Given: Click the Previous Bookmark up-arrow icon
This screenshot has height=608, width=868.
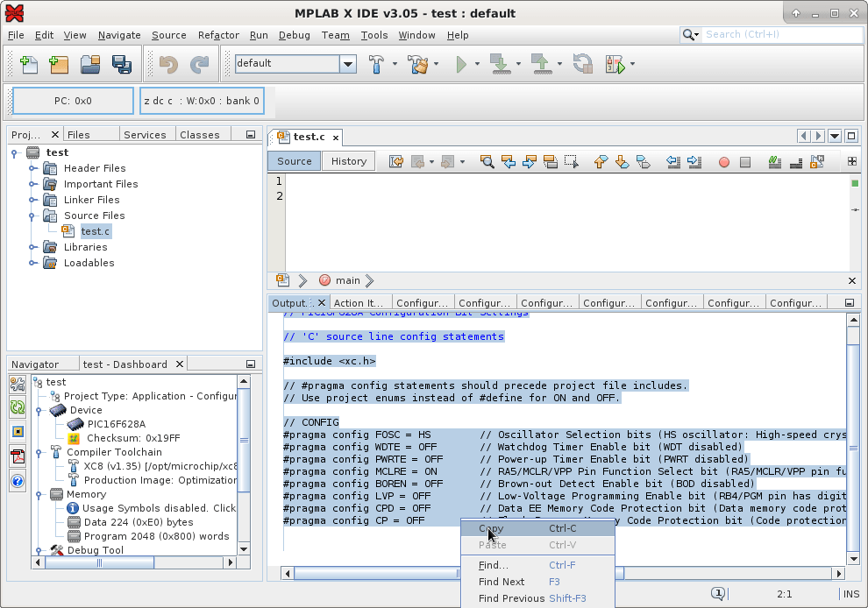Looking at the screenshot, I should click(x=601, y=161).
